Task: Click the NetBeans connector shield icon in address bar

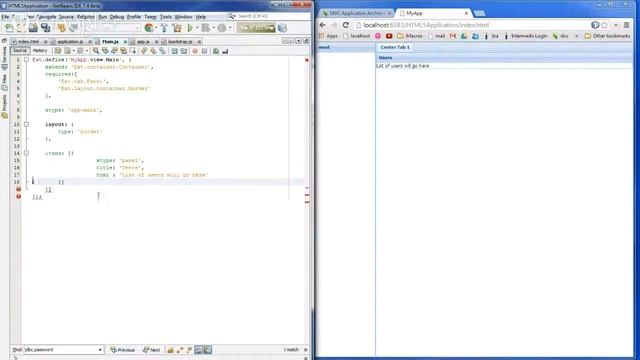Action: (595, 25)
